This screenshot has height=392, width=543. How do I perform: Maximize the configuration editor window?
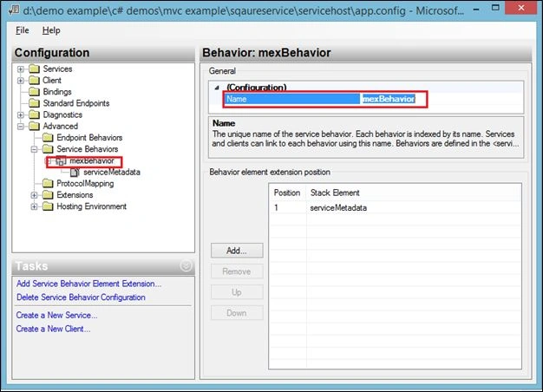click(495, 9)
